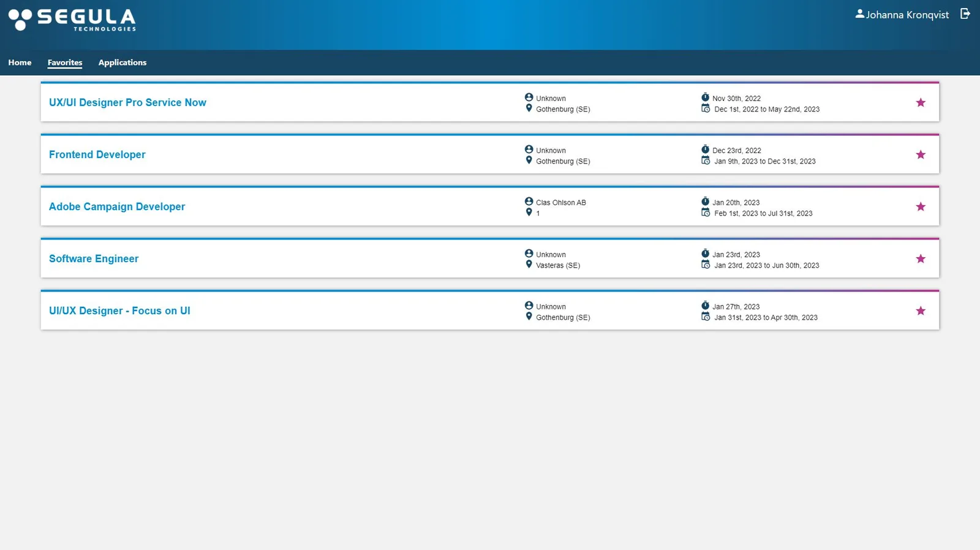Viewport: 980px width, 550px height.
Task: View the Adobe Campaign Developer job
Action: pos(117,206)
